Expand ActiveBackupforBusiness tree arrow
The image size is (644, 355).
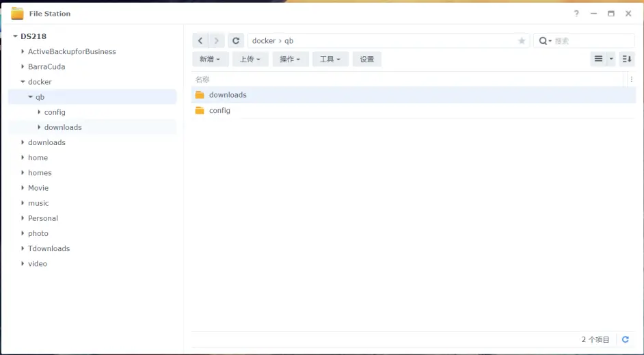[x=23, y=51]
